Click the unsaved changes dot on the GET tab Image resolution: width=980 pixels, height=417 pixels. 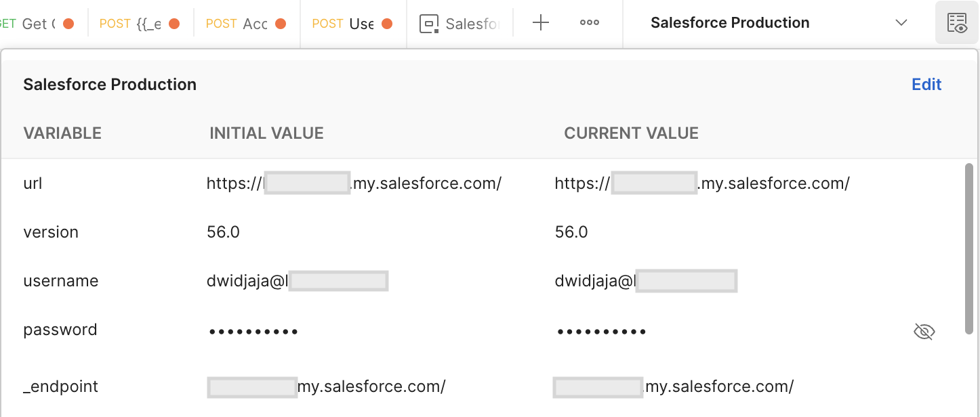pos(67,22)
